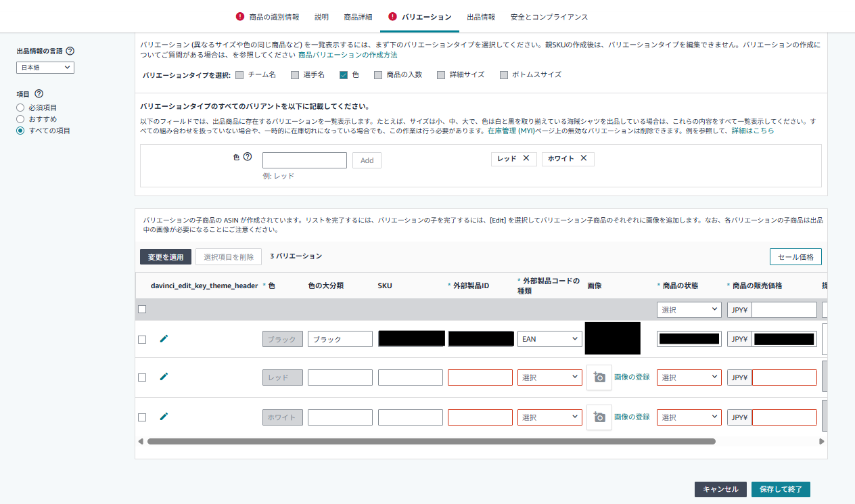
Task: Focus the 色 text input field
Action: tap(304, 160)
